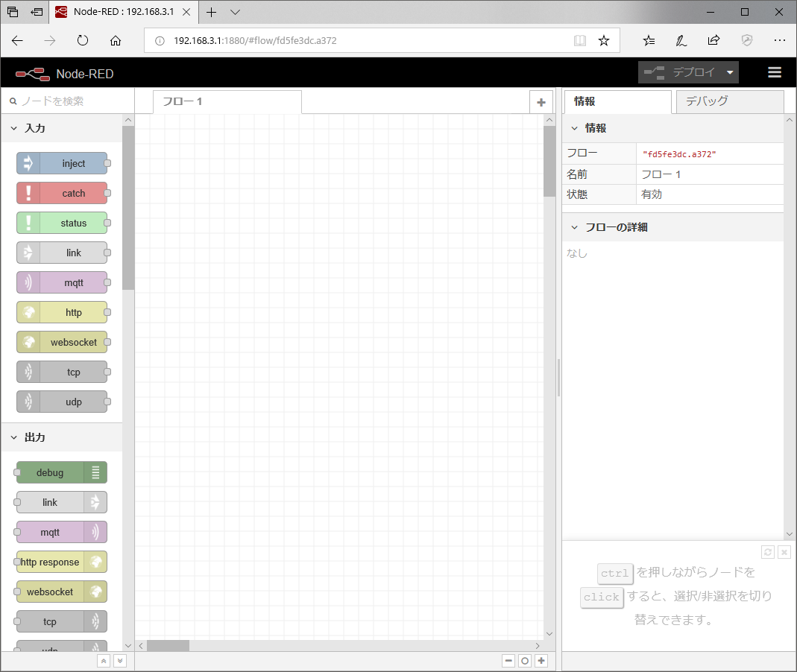Close the Node-RED browser tab

tap(186, 12)
